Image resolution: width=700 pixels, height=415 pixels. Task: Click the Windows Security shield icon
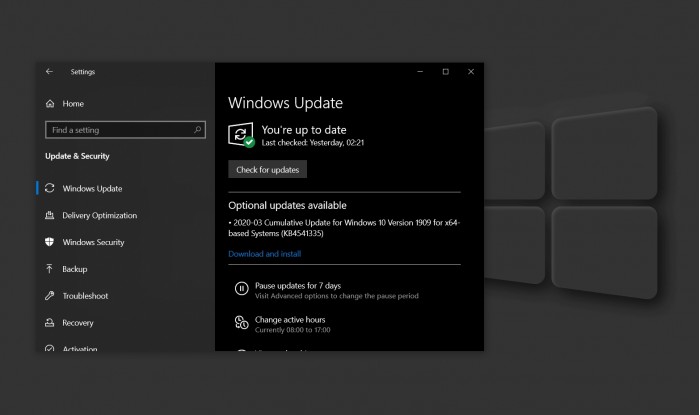50,243
